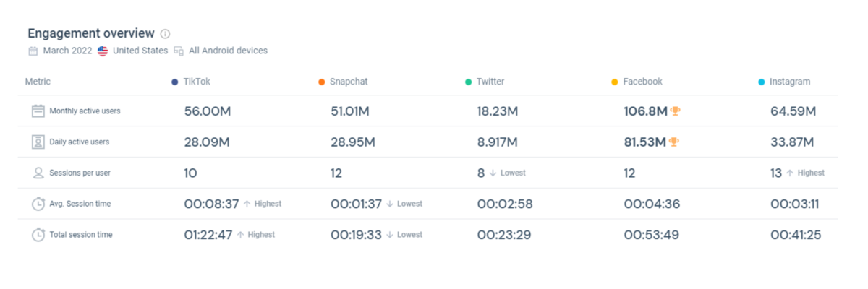
Task: Click TikTok's 28.09M daily users value
Action: (207, 142)
